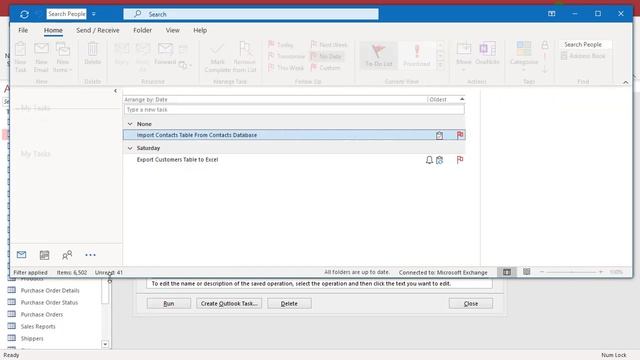The width and height of the screenshot is (640, 360).
Task: Flag task for Tomorrow
Action: (287, 56)
